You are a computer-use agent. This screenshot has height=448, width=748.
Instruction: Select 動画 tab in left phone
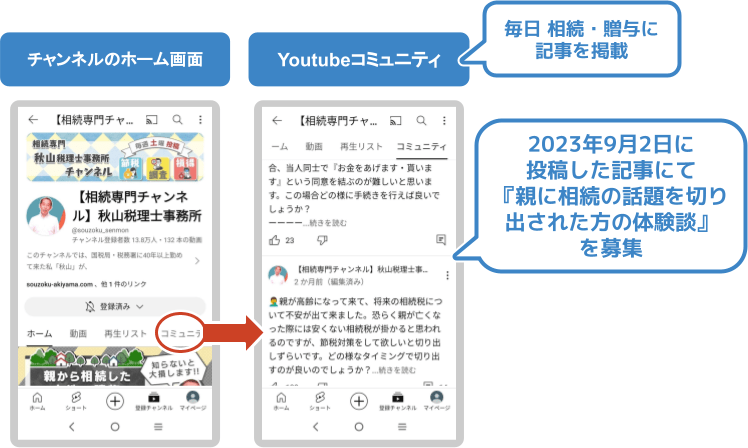(78, 333)
